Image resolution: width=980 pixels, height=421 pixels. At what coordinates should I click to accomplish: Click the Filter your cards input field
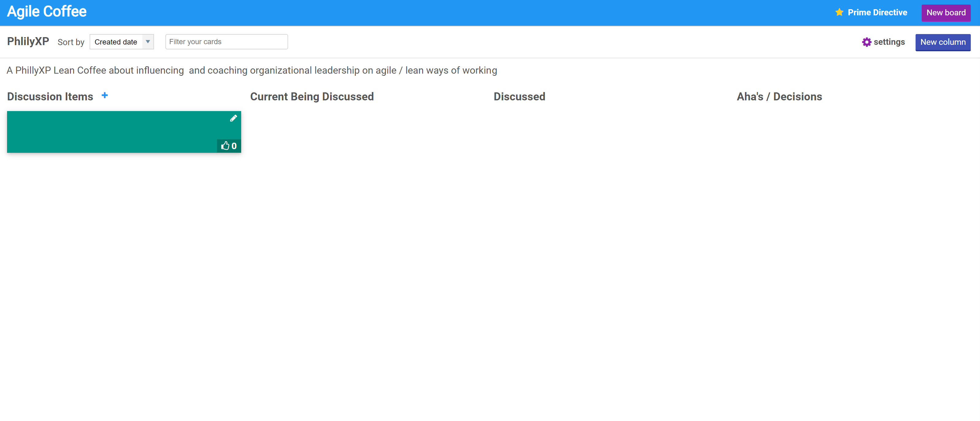227,42
